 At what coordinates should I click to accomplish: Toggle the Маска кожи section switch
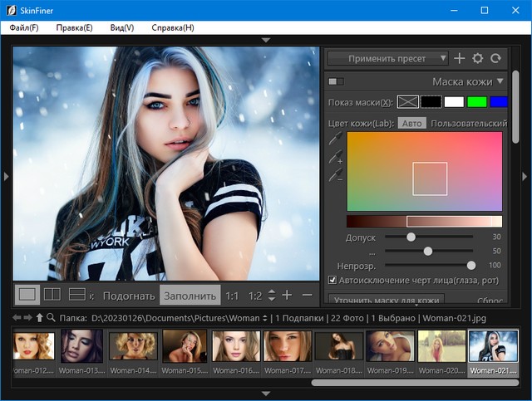coord(336,81)
